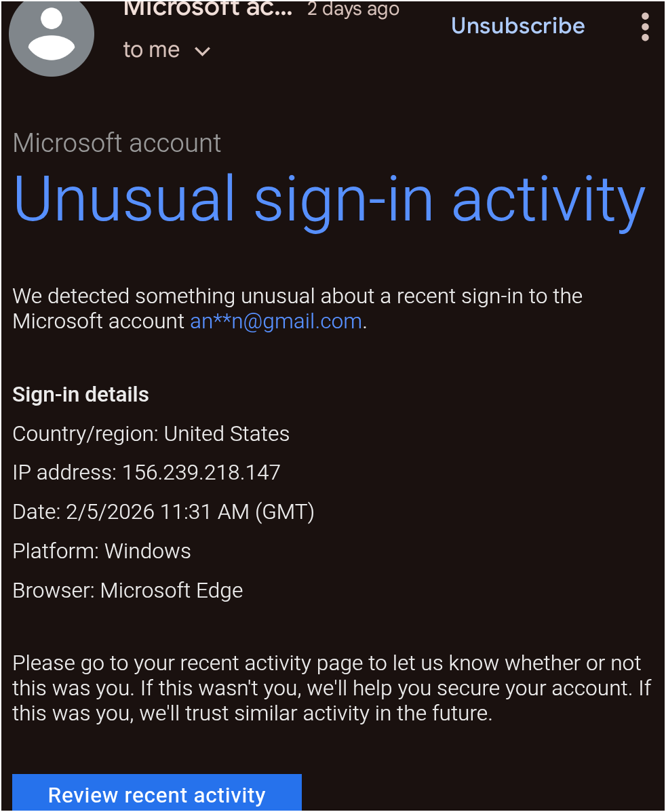Tap the truncated Microsoft sender name

(x=208, y=8)
